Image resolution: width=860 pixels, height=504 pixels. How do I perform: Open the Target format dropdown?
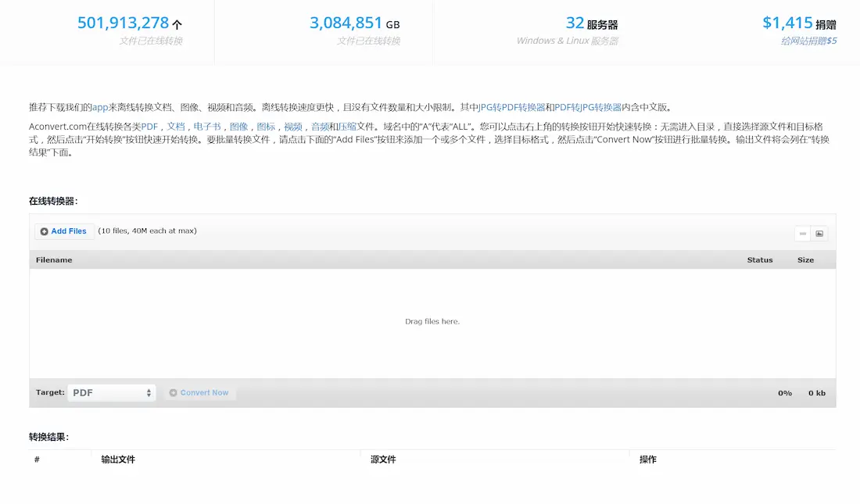pos(112,393)
